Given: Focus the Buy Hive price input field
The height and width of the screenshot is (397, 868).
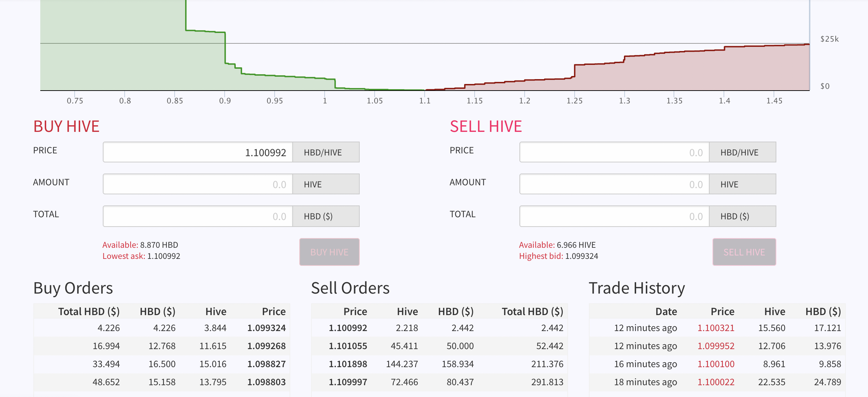Looking at the screenshot, I should click(x=198, y=152).
